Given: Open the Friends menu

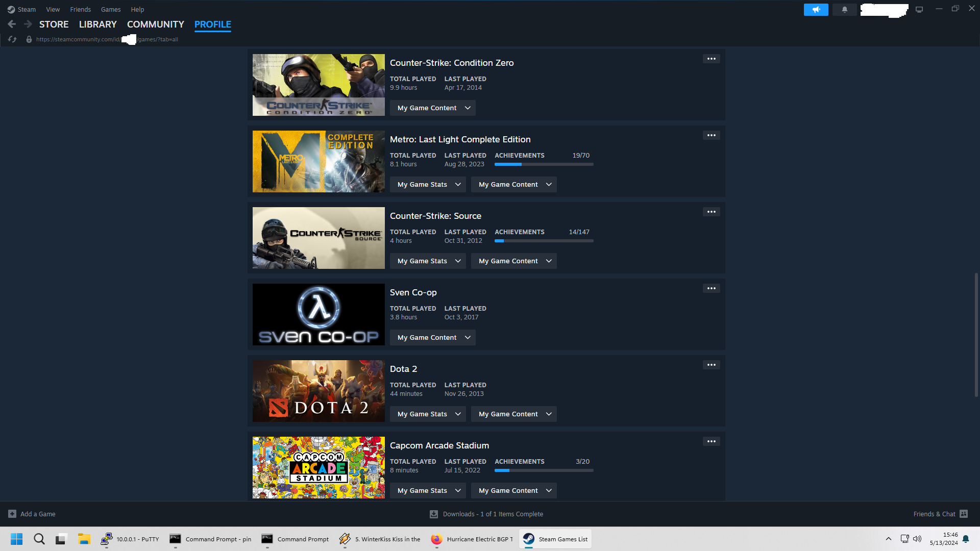Looking at the screenshot, I should click(80, 9).
